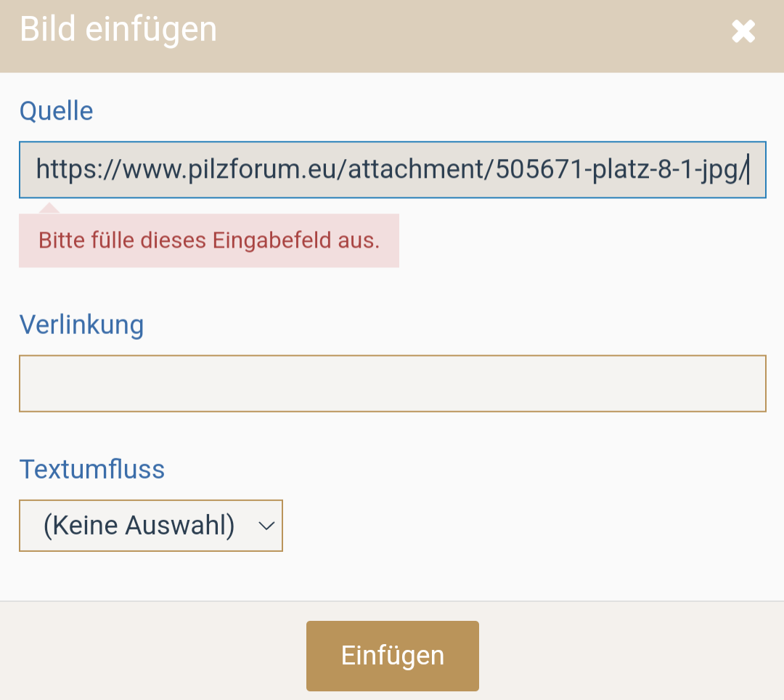Click the empty footer area left of Einfügen

point(152,654)
